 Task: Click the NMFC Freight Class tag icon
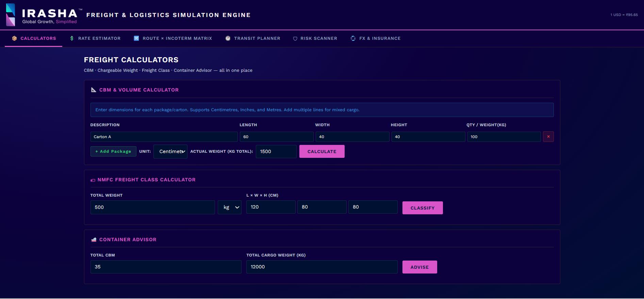click(93, 180)
